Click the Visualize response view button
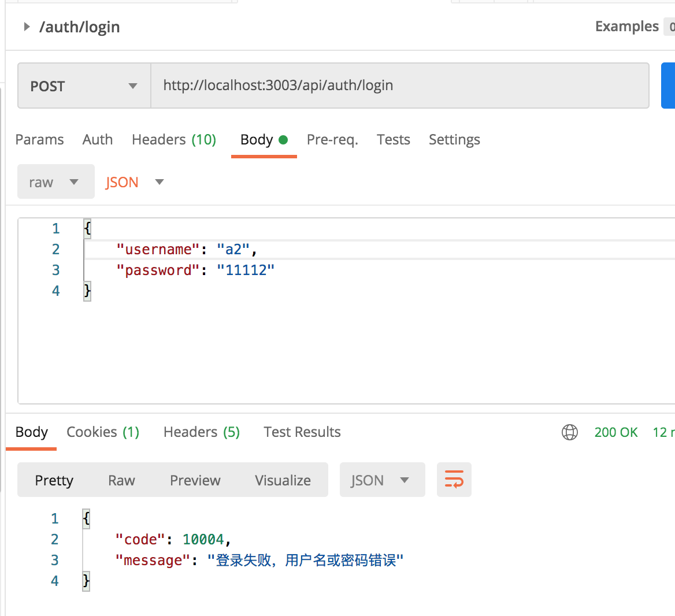Image resolution: width=675 pixels, height=616 pixels. (283, 480)
